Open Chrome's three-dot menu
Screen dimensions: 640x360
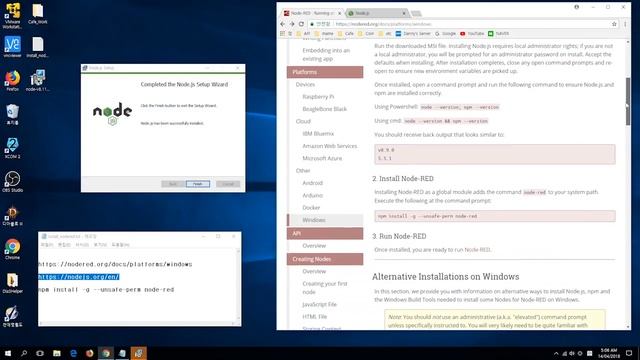click(x=625, y=24)
